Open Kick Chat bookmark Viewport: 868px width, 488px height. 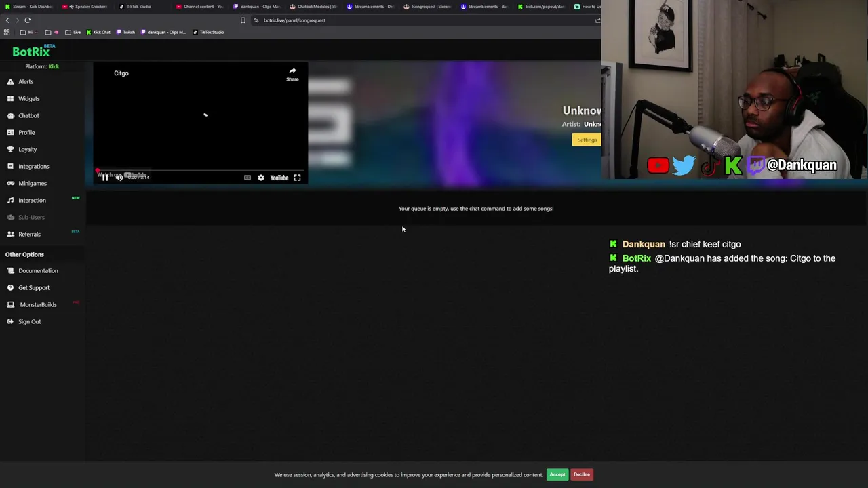click(98, 32)
